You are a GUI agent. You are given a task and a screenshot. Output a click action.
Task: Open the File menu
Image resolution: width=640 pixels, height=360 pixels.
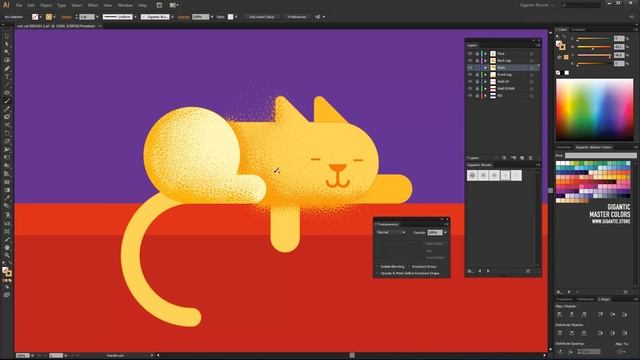click(x=19, y=5)
